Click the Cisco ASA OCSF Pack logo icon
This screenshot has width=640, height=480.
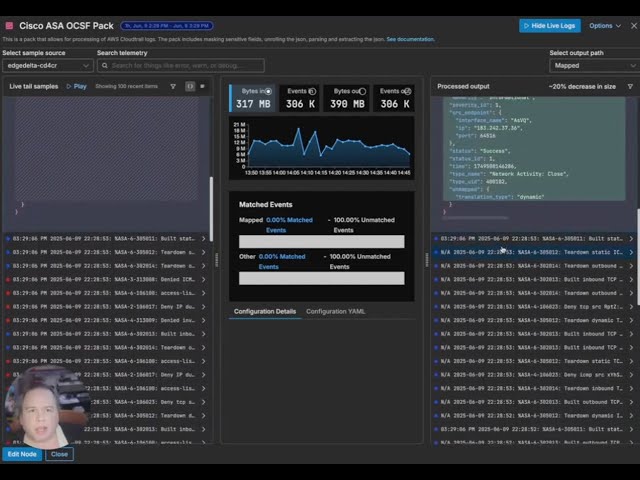[9, 26]
